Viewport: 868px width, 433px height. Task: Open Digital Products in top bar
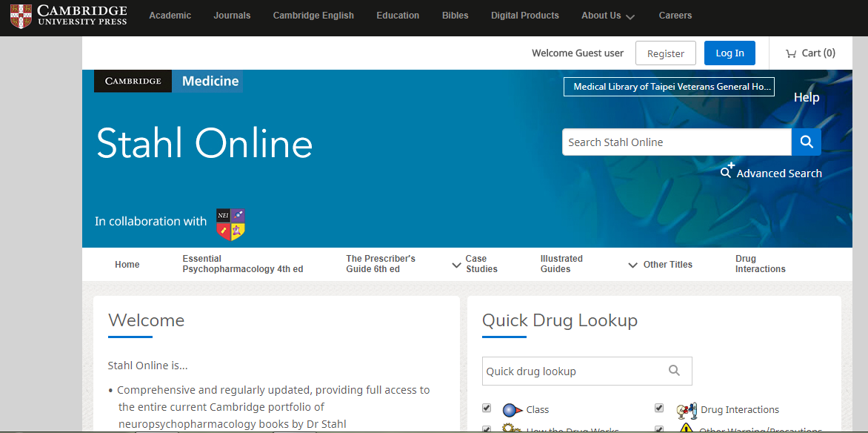point(525,16)
